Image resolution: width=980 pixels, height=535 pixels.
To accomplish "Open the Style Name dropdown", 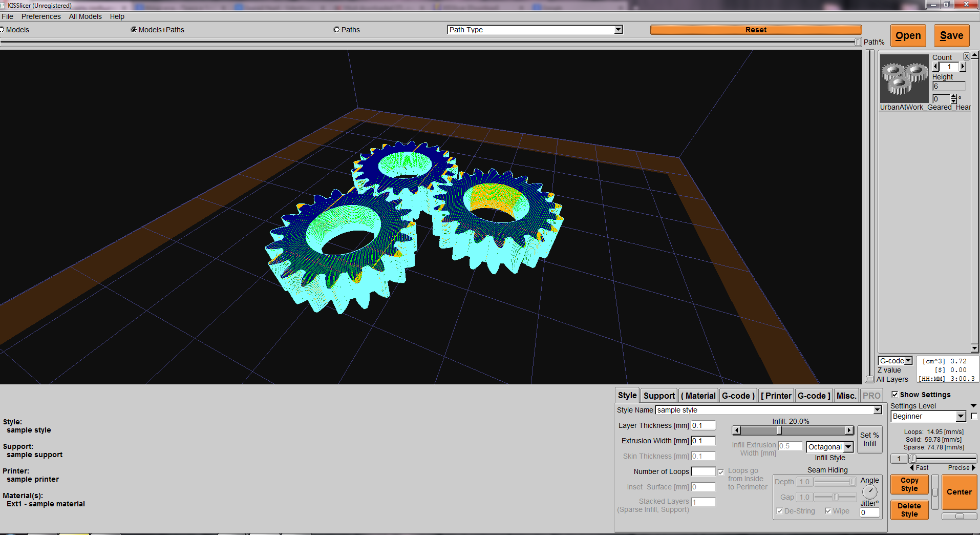I will pyautogui.click(x=769, y=410).
